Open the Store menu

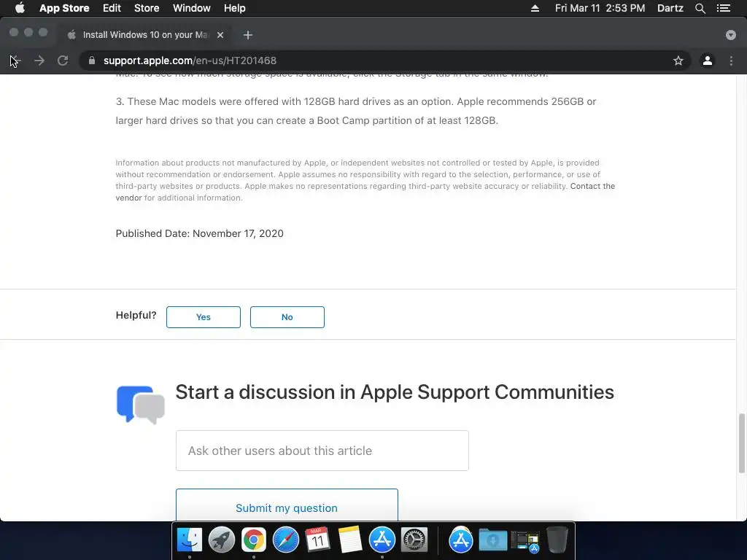click(x=147, y=8)
